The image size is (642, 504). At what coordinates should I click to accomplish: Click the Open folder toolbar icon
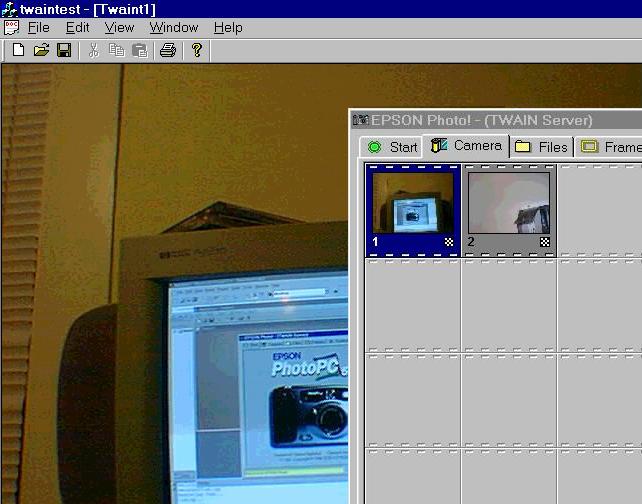tap(41, 50)
